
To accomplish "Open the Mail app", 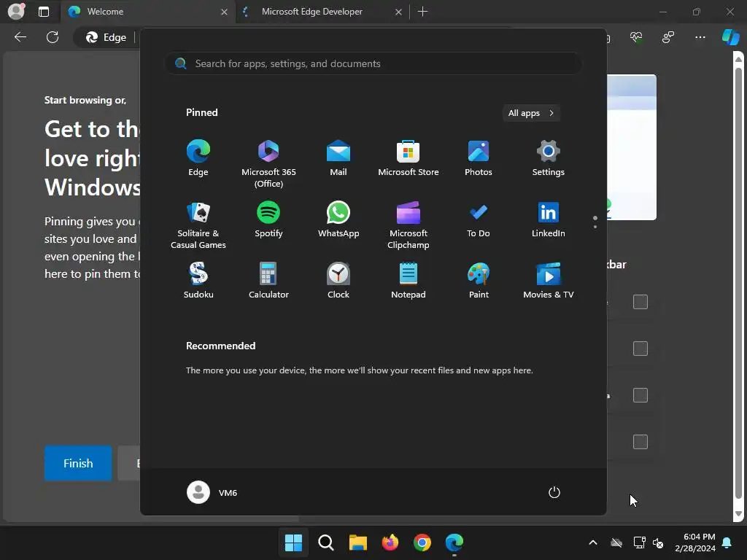I will click(338, 158).
